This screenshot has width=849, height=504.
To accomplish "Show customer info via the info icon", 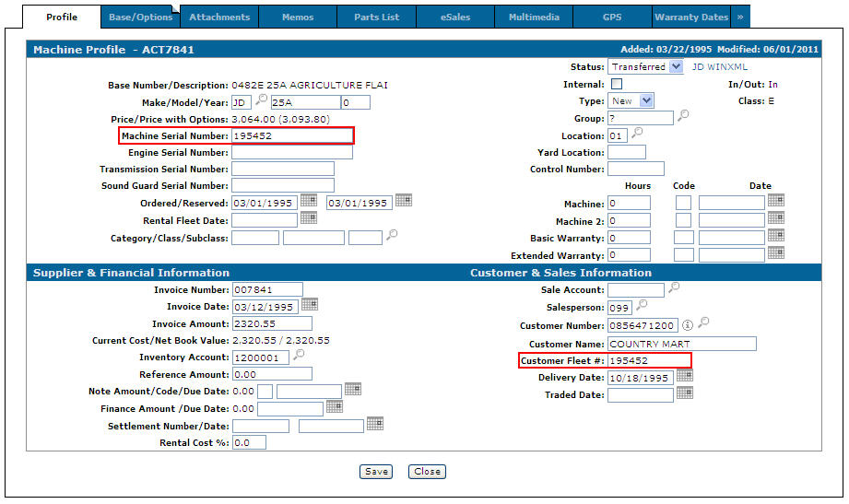I will point(687,325).
